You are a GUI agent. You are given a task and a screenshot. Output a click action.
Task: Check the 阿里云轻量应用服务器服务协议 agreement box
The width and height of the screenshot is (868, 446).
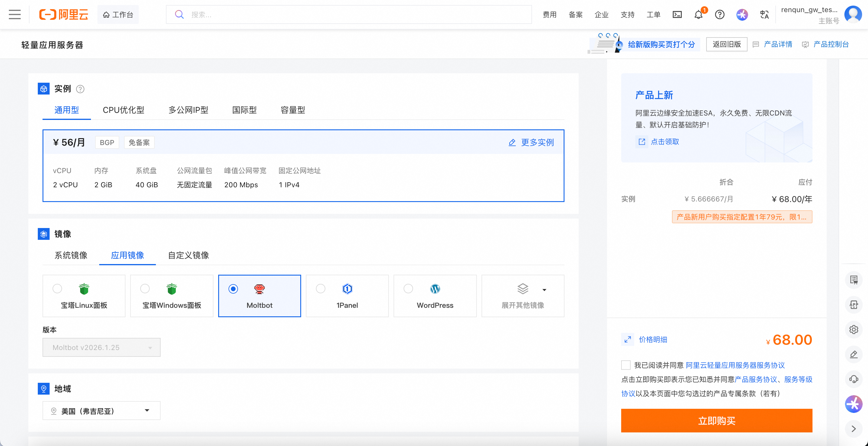(626, 365)
